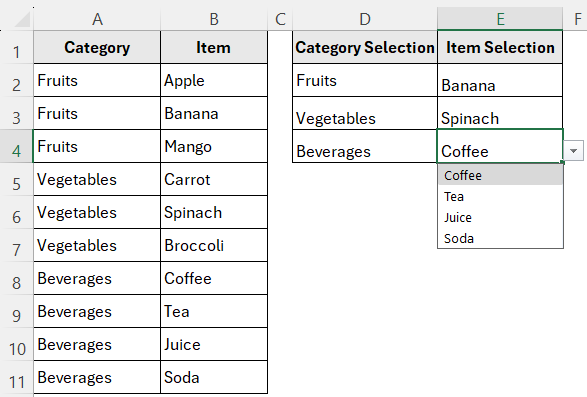This screenshot has height=397, width=587.
Task: Select row 8 header
Action: (x=16, y=278)
